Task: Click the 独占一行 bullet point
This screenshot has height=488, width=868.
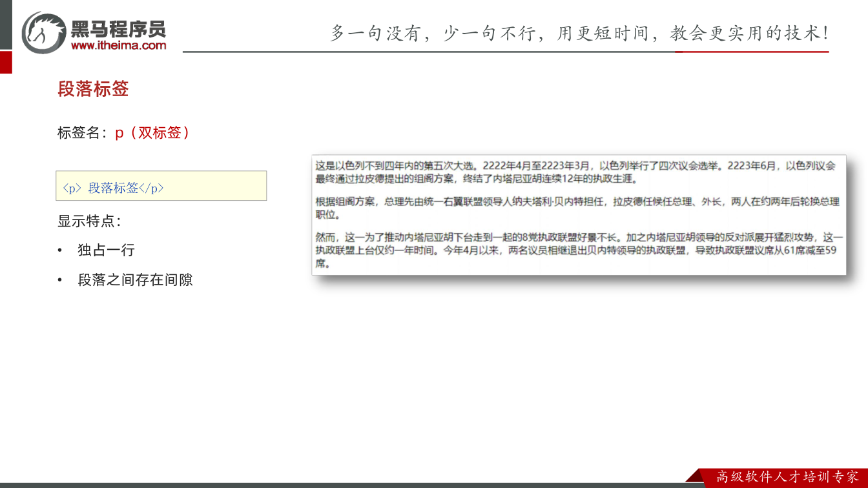Action: (x=106, y=250)
